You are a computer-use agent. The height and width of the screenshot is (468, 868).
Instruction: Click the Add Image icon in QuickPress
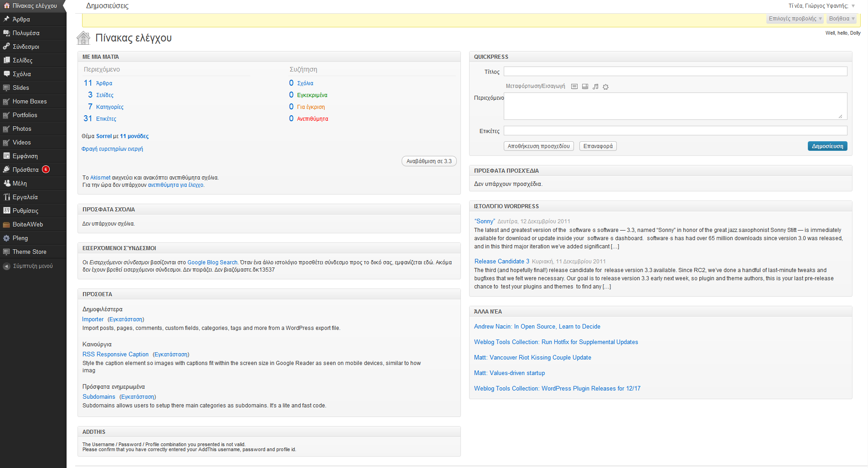[x=574, y=87]
